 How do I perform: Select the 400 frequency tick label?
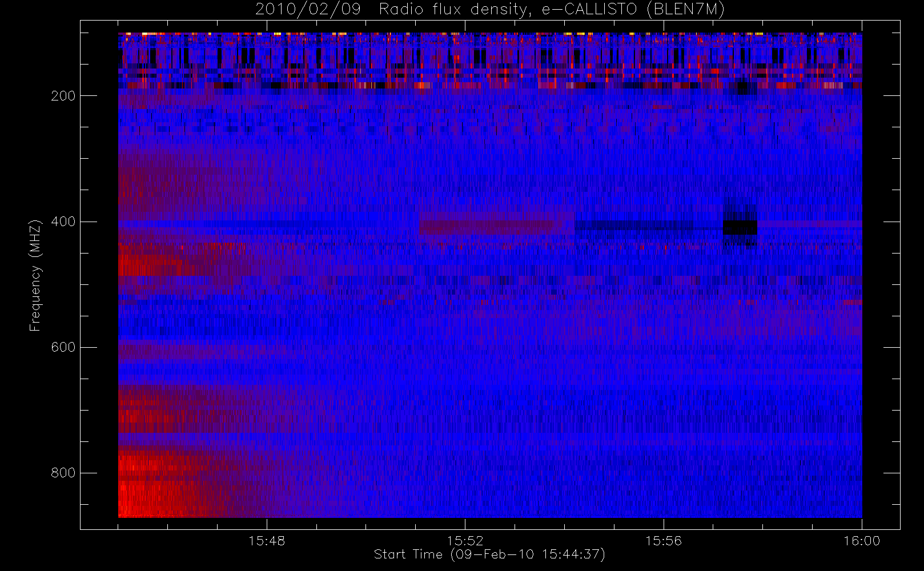click(x=63, y=222)
